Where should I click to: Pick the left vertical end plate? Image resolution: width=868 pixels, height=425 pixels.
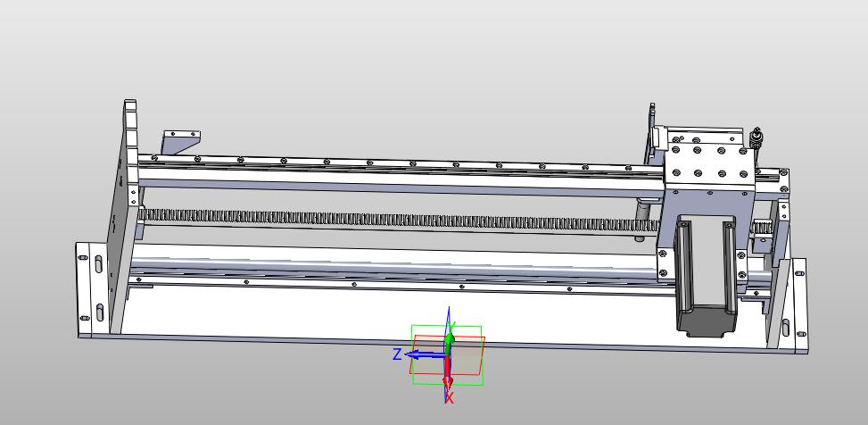pos(125,216)
